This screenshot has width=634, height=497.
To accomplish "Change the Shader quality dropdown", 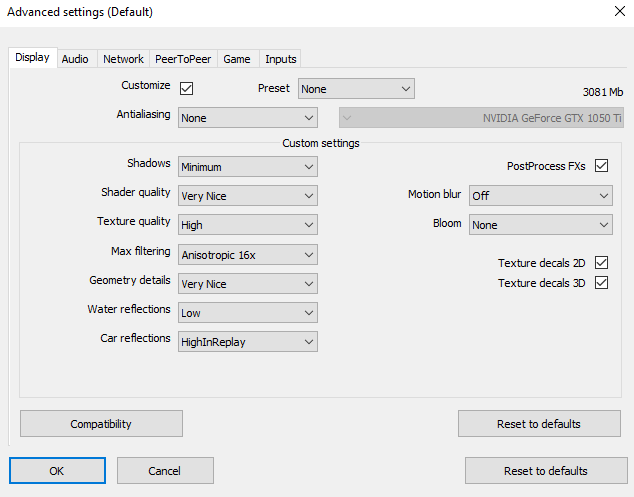I will 248,196.
